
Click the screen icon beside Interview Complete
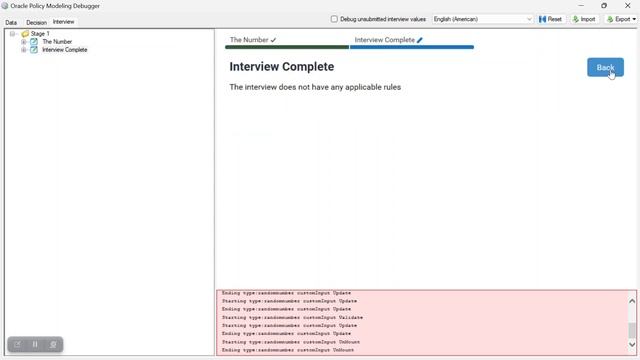click(34, 50)
